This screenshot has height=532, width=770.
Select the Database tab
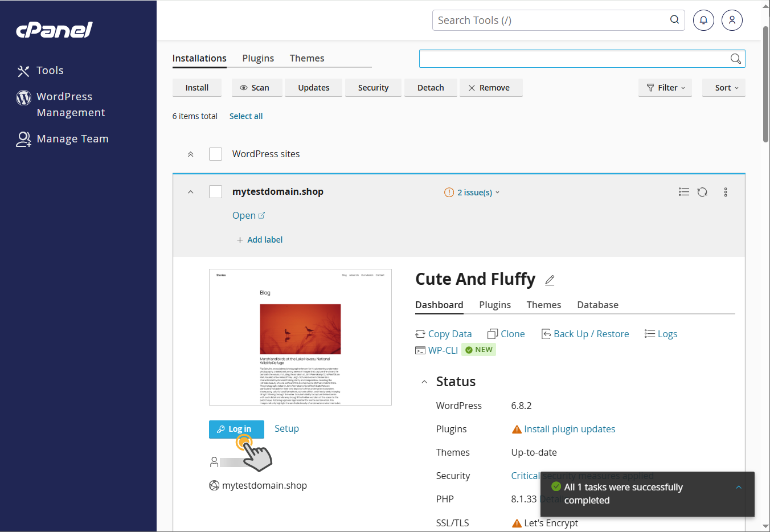pyautogui.click(x=598, y=305)
